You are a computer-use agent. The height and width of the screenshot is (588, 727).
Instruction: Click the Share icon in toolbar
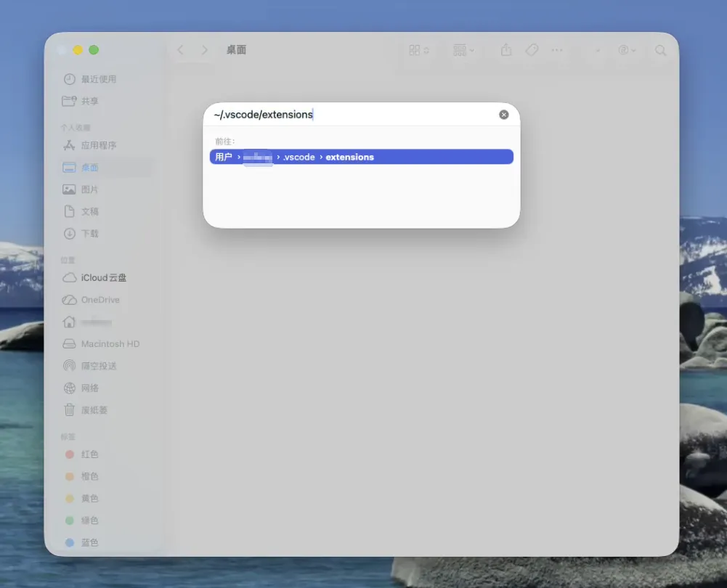[x=506, y=50]
